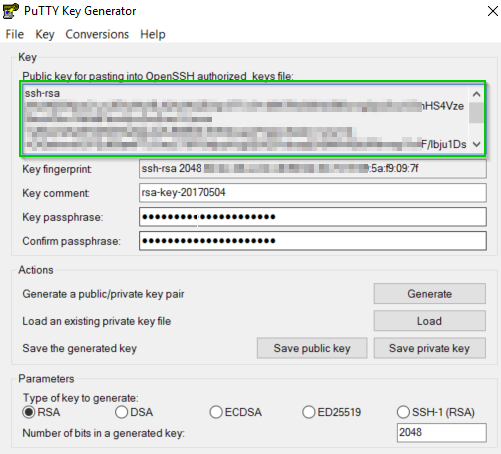The width and height of the screenshot is (501, 454).
Task: Click the public key scrollbar thumb
Action: pos(476,113)
